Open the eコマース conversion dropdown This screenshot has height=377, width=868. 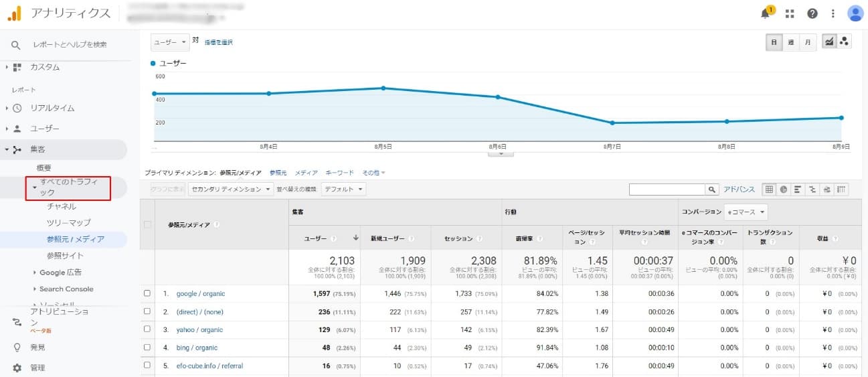[746, 212]
